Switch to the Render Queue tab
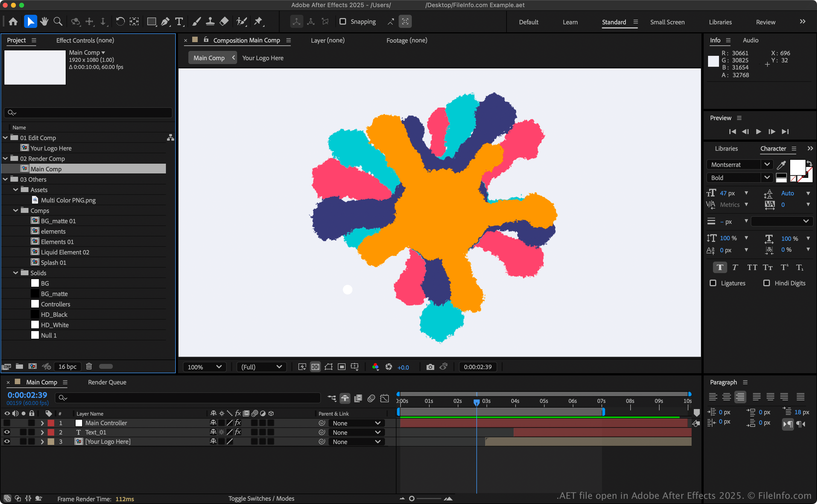The width and height of the screenshot is (817, 504). 107,382
